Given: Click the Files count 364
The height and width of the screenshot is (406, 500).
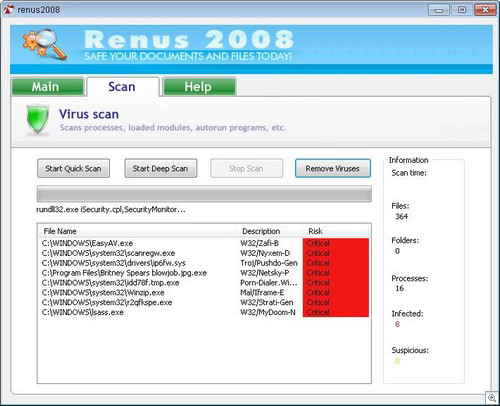Looking at the screenshot, I should click(401, 216).
